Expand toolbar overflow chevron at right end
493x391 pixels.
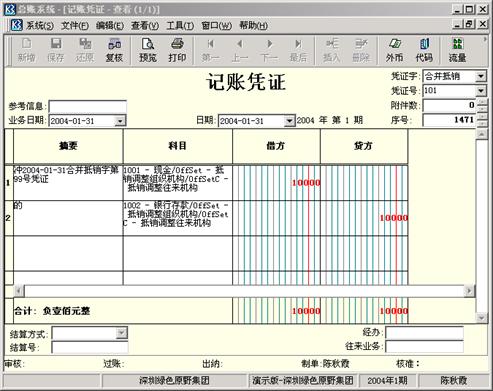(x=485, y=40)
